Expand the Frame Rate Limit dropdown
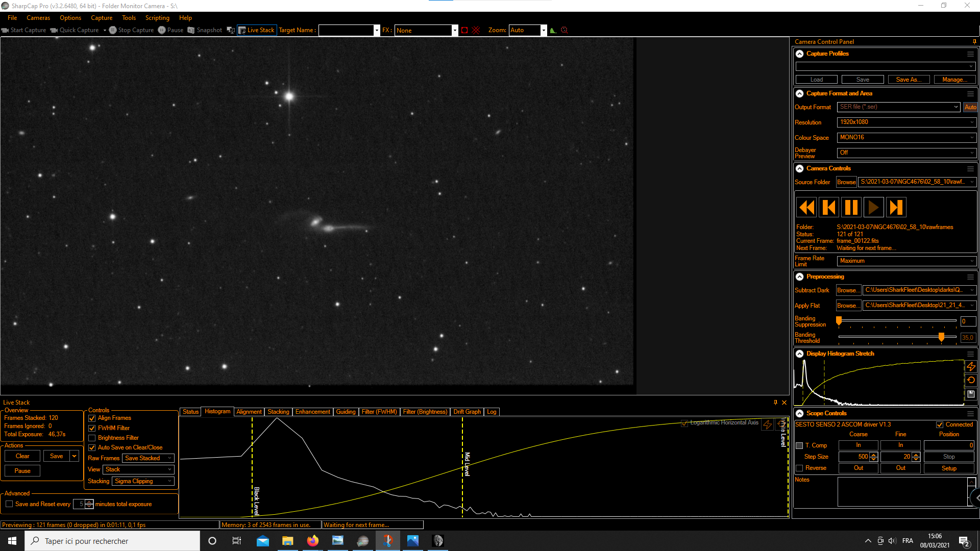Viewport: 980px width, 551px height. click(906, 261)
